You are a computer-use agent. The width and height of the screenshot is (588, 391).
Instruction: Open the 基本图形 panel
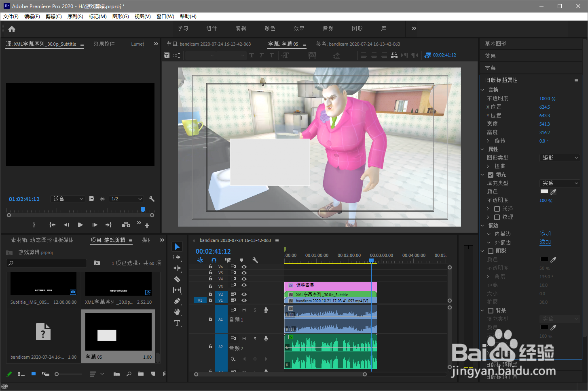tap(495, 44)
